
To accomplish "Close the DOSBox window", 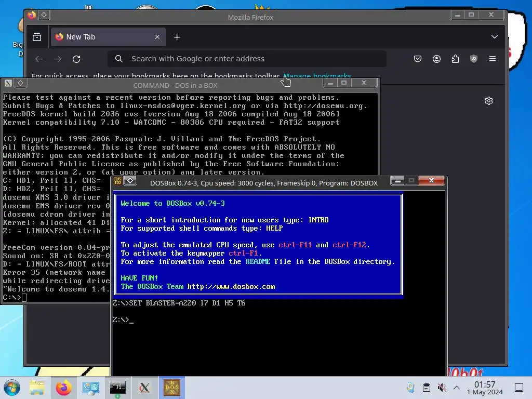I will [431, 180].
